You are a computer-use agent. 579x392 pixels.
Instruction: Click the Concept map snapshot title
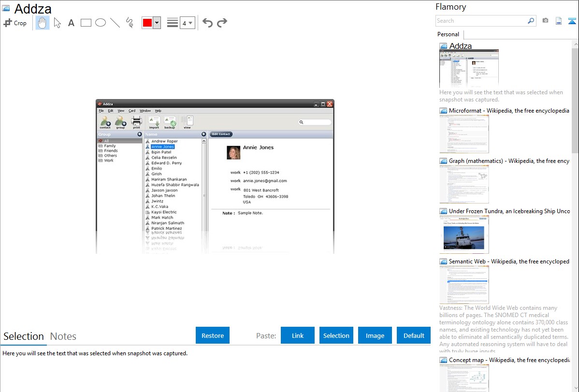(x=509, y=360)
